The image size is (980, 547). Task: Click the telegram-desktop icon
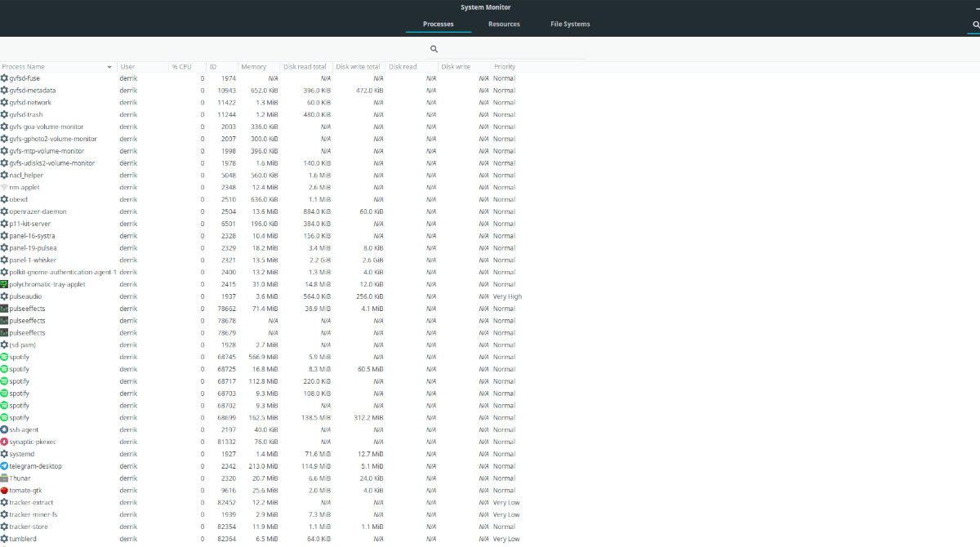point(4,466)
